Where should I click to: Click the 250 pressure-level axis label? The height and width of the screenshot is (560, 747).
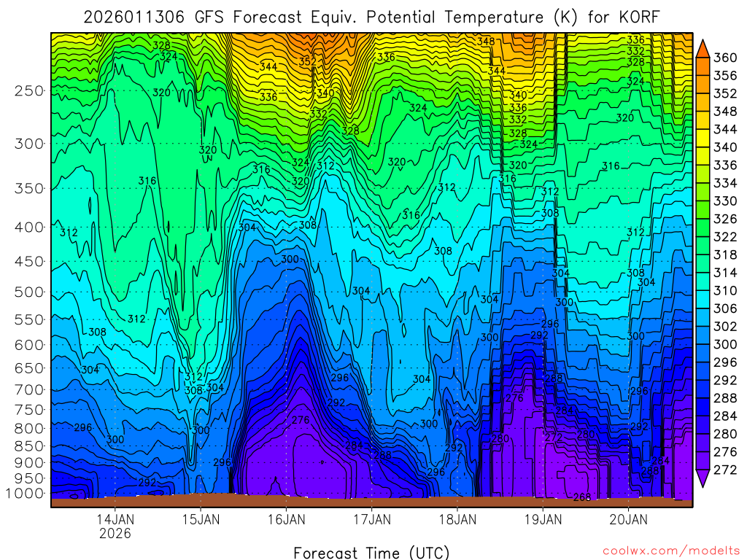click(29, 90)
